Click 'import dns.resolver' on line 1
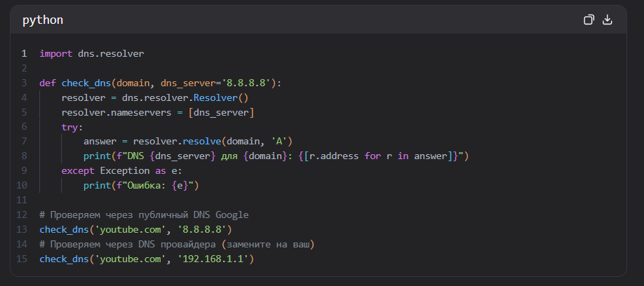 [92, 54]
